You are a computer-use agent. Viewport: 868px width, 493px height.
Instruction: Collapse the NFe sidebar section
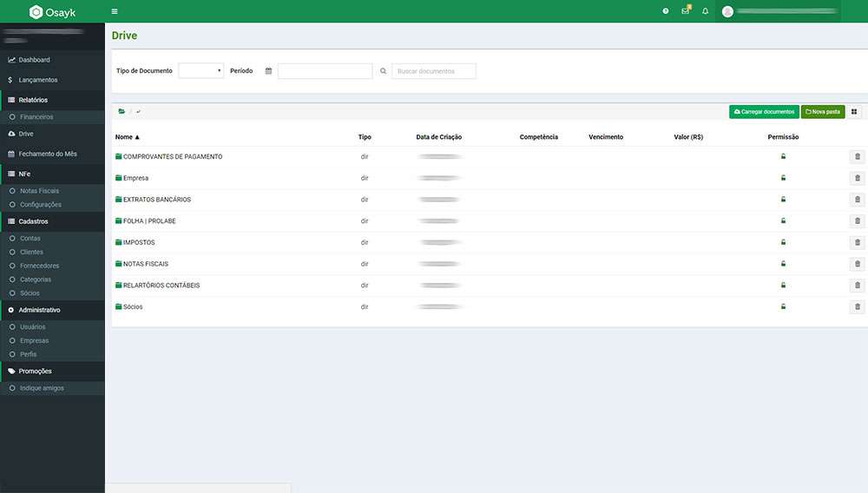53,174
